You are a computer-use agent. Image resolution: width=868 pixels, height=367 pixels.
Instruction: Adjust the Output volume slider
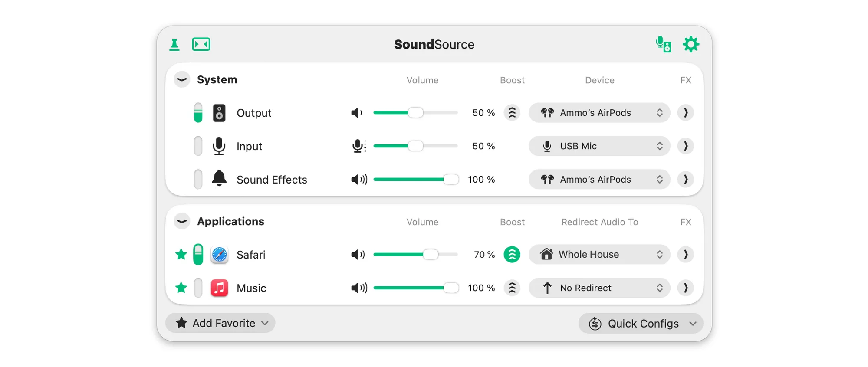(x=415, y=113)
